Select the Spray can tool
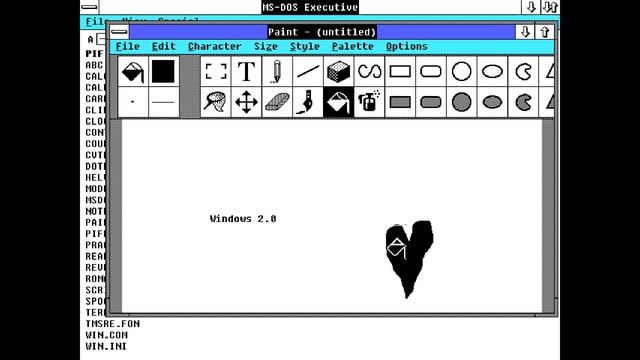The width and height of the screenshot is (640, 360). coord(369,102)
